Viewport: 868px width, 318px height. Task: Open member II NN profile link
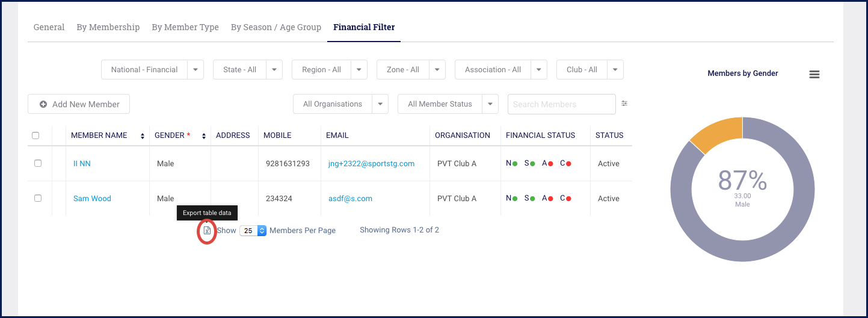point(82,164)
